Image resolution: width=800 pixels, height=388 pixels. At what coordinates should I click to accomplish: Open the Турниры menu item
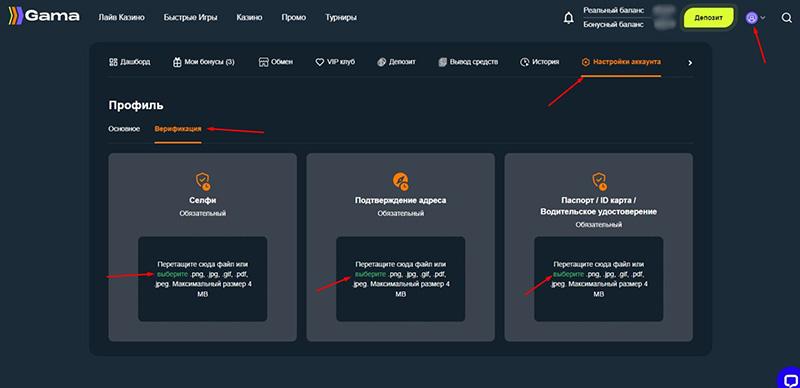pos(341,17)
